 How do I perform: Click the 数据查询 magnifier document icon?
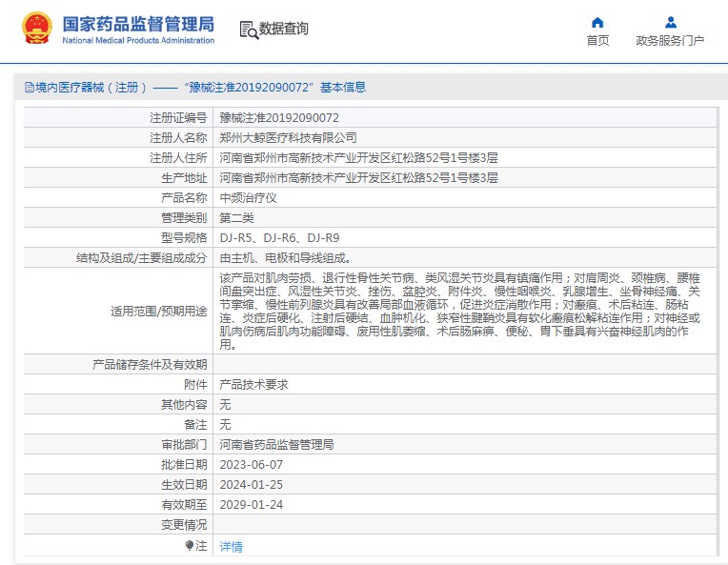(x=248, y=30)
